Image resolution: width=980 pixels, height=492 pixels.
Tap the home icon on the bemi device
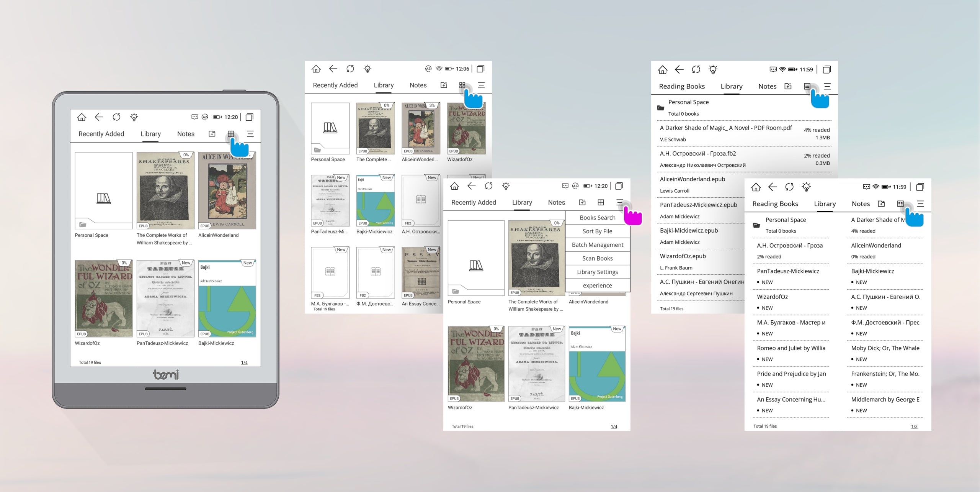[x=82, y=117]
